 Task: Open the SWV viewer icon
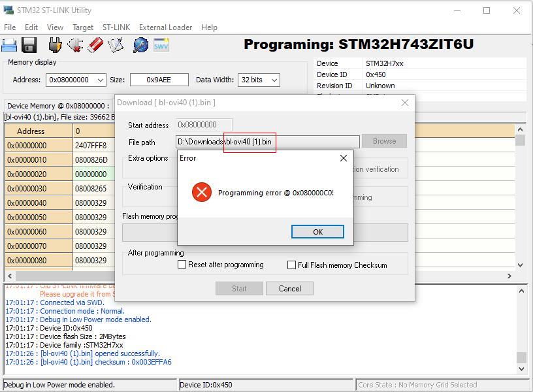coord(161,45)
